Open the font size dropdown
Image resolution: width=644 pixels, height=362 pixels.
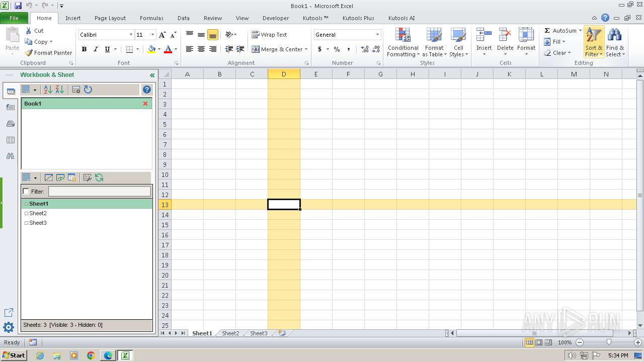[152, 35]
